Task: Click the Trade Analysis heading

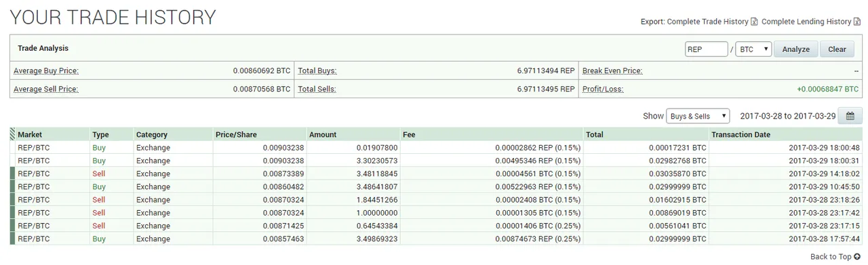Action: [x=43, y=49]
